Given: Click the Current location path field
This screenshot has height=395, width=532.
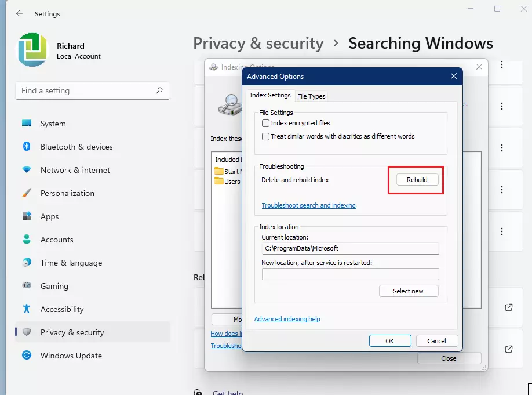Looking at the screenshot, I should click(350, 248).
